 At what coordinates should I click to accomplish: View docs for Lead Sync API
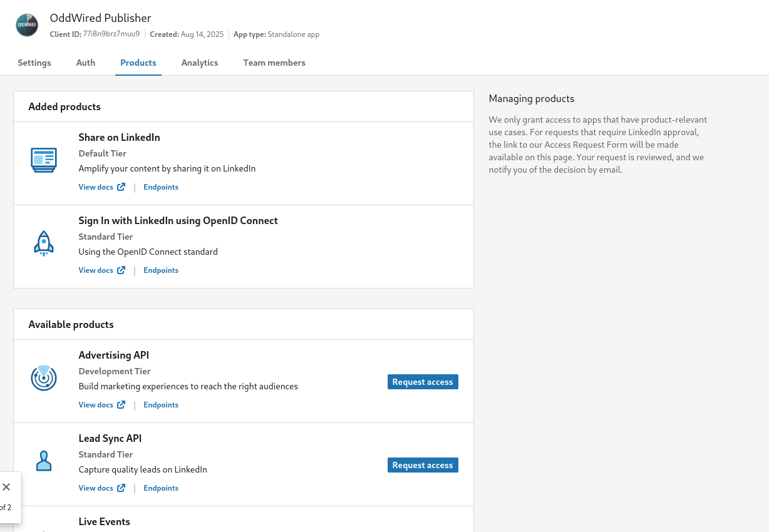(102, 488)
